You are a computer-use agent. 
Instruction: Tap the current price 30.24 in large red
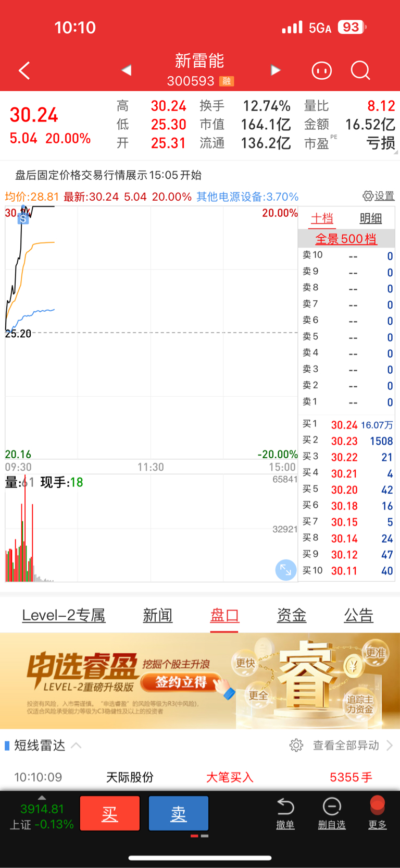click(x=34, y=115)
